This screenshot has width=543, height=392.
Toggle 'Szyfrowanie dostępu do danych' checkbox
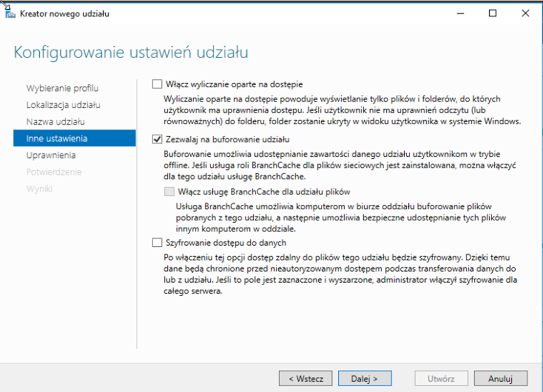click(x=157, y=243)
